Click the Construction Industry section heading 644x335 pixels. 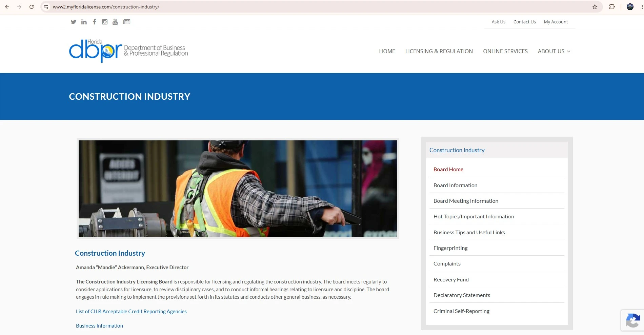[x=110, y=253]
